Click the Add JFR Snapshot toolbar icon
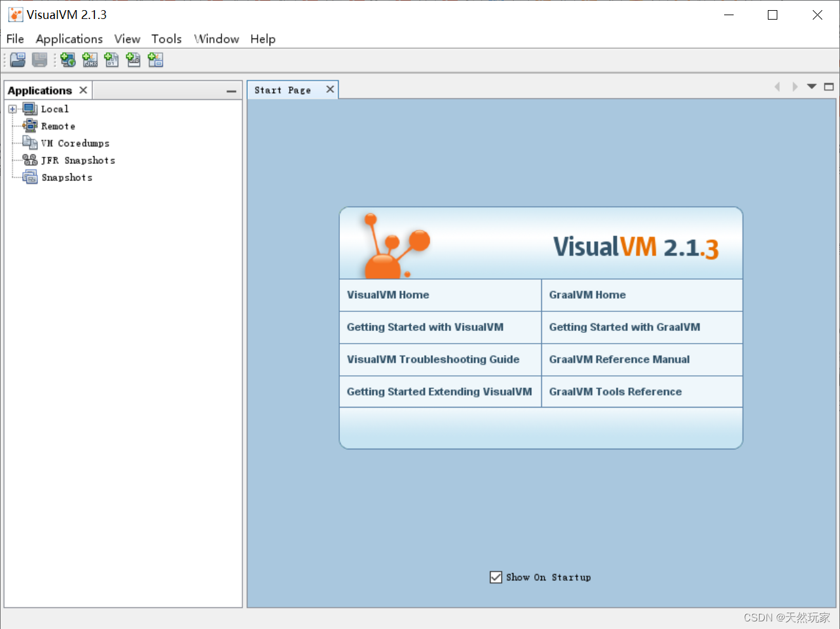The image size is (840, 629). pos(134,60)
